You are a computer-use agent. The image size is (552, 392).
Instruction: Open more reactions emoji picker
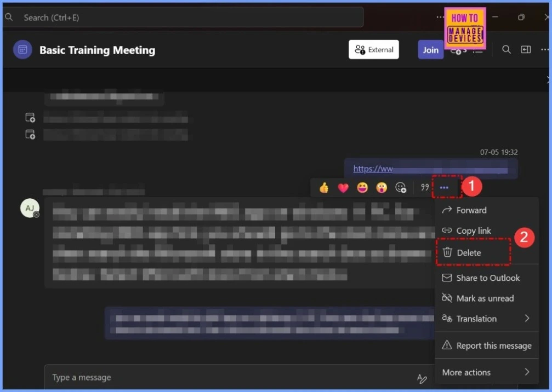point(401,188)
